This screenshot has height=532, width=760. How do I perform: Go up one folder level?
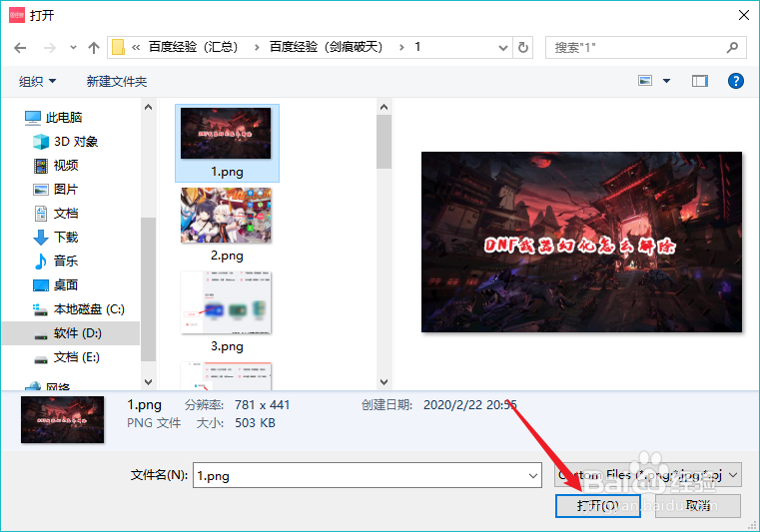(x=94, y=48)
